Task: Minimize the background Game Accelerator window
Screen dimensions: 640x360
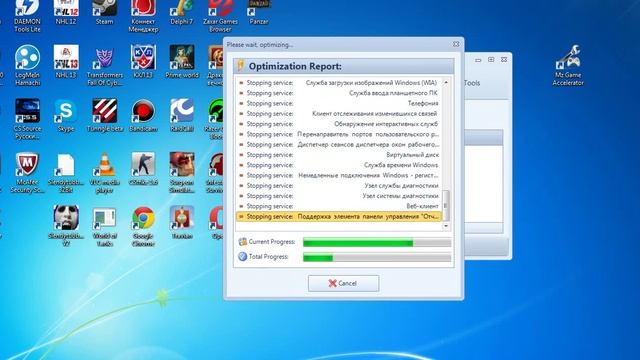Action: pyautogui.click(x=478, y=60)
